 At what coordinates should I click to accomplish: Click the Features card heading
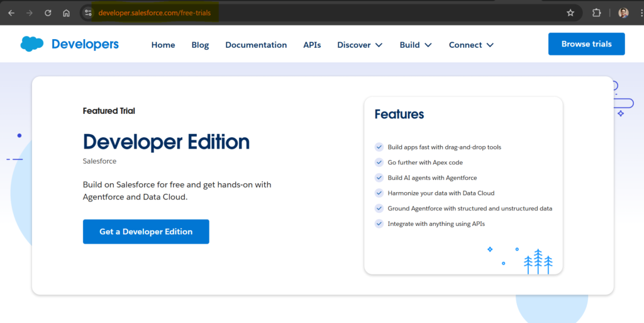[x=399, y=114]
